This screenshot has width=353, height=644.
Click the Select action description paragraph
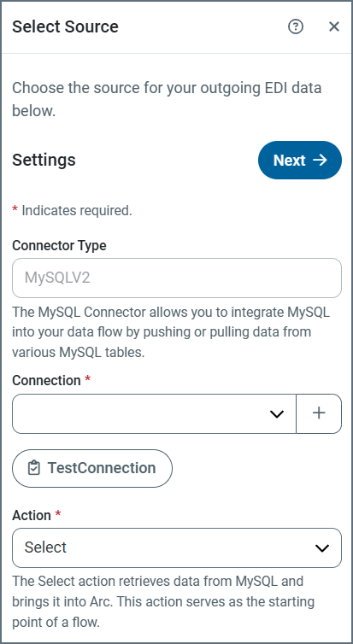coord(163,601)
